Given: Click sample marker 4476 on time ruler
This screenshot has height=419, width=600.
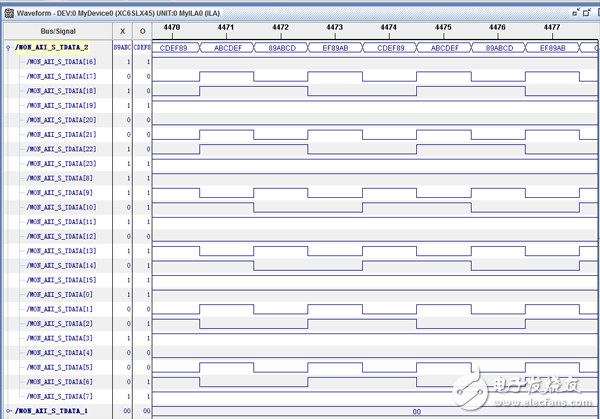Looking at the screenshot, I should click(x=497, y=28).
